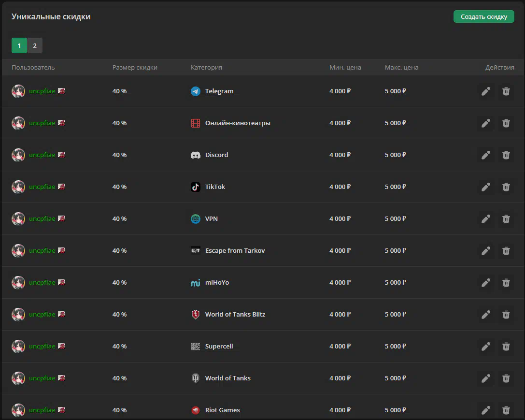Select the World of Tanks Blitz name

coord(235,315)
